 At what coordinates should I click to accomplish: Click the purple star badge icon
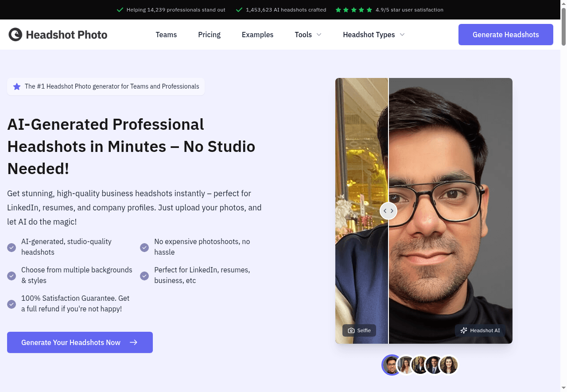coord(17,86)
